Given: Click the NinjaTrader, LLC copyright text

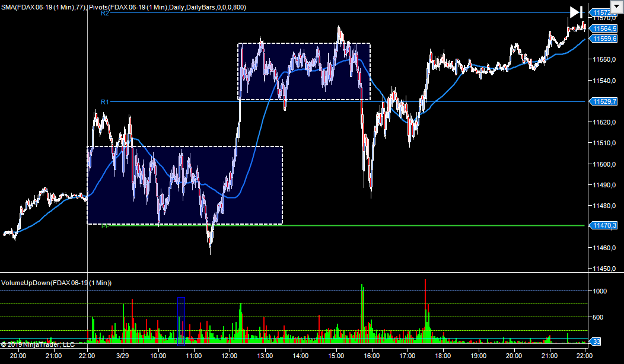Looking at the screenshot, I should 38,344.
